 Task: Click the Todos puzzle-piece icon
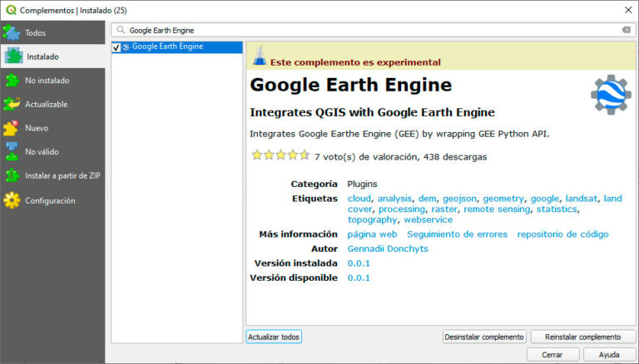(12, 32)
